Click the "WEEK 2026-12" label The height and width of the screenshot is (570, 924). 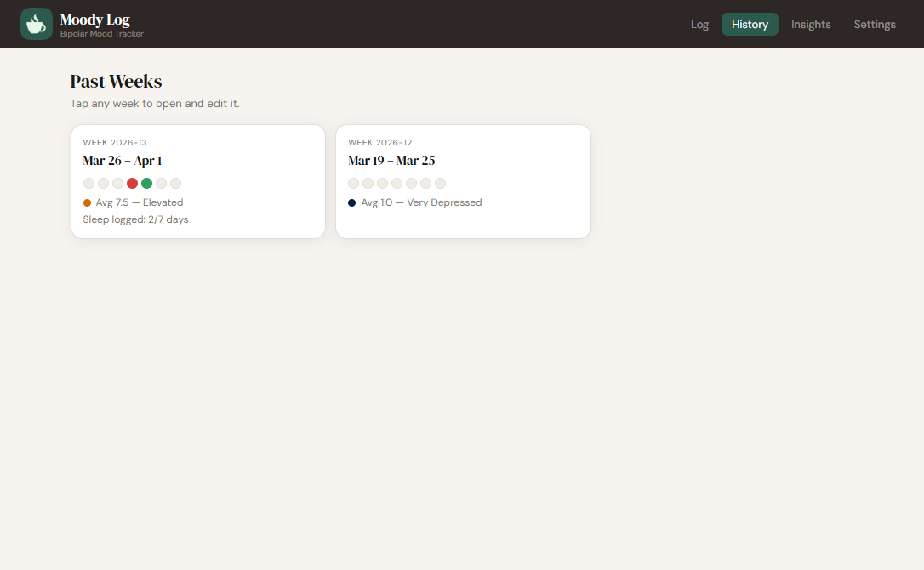click(379, 142)
